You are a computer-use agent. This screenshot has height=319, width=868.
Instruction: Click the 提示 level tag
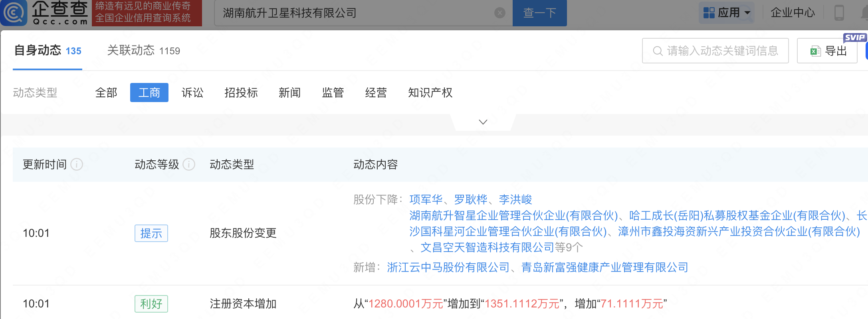coord(151,233)
